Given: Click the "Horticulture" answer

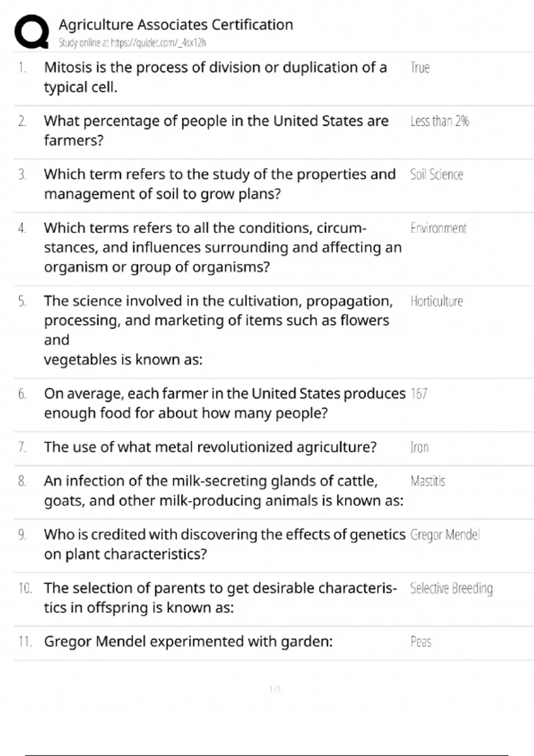Looking at the screenshot, I should [437, 301].
